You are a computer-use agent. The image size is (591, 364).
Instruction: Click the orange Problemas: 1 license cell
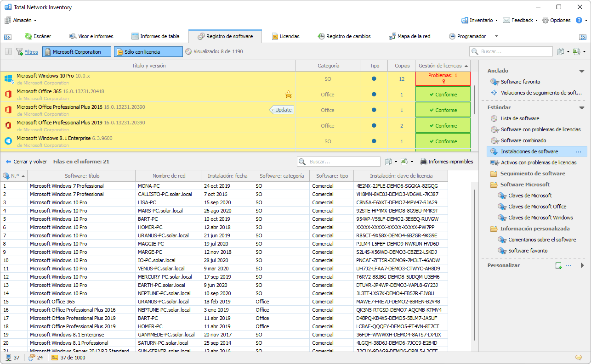(x=443, y=78)
